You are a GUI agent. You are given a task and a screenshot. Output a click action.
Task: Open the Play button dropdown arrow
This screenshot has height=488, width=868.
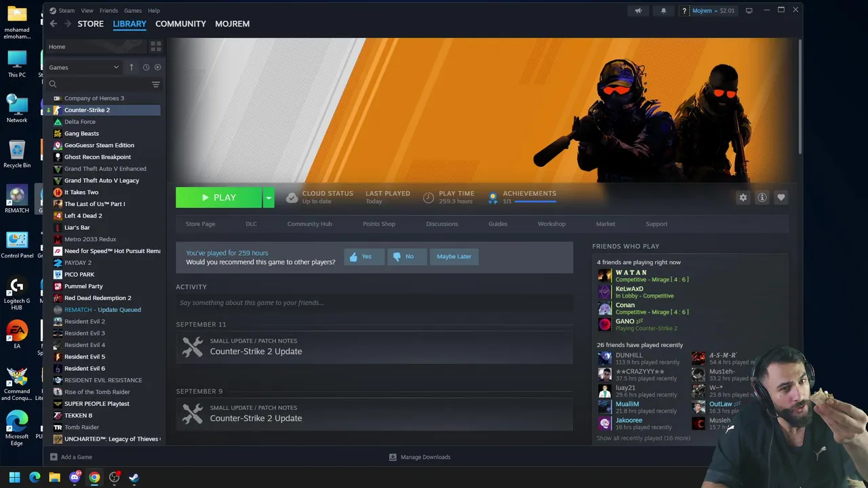(x=269, y=197)
